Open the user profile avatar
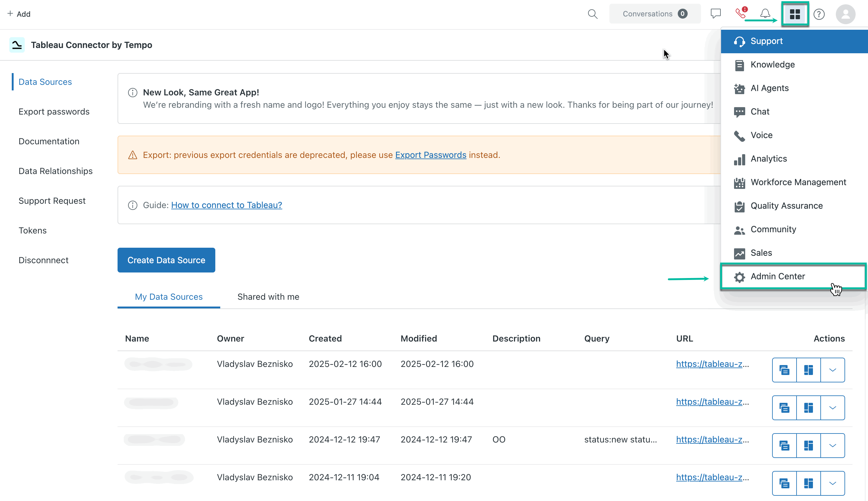Image resolution: width=868 pixels, height=501 pixels. pyautogui.click(x=845, y=14)
